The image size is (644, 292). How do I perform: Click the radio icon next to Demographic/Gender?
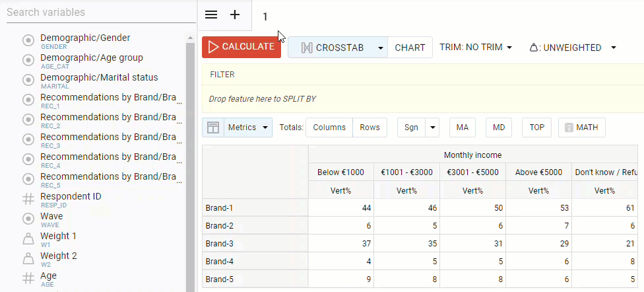pyautogui.click(x=28, y=41)
